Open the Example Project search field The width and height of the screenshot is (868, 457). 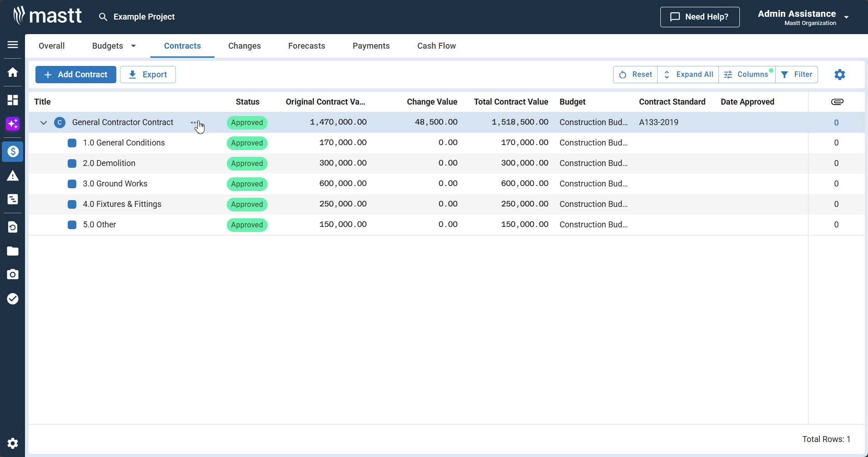click(x=144, y=17)
